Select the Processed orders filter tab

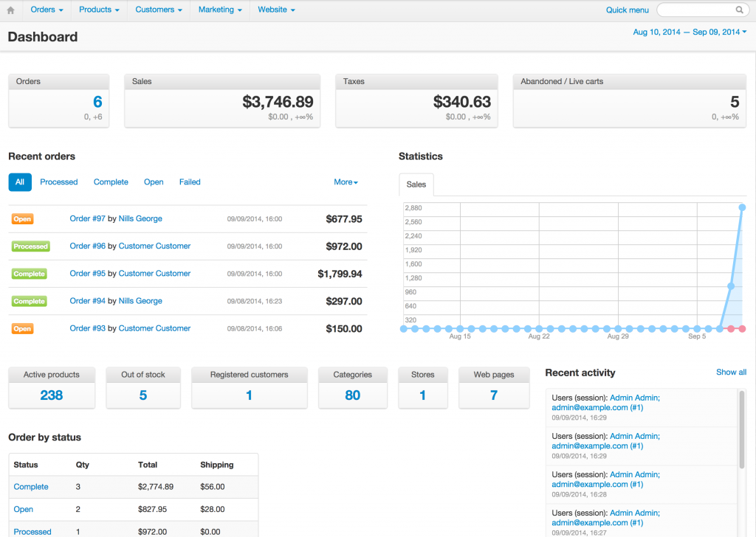(59, 182)
